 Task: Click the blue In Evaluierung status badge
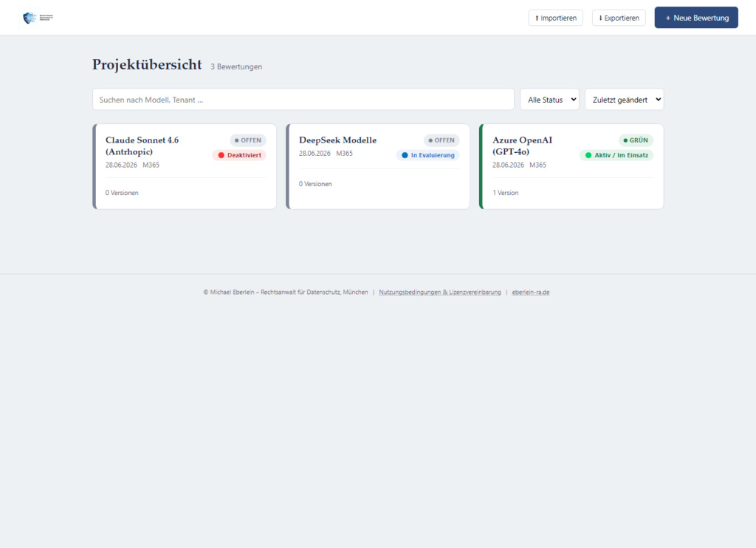pyautogui.click(x=427, y=155)
